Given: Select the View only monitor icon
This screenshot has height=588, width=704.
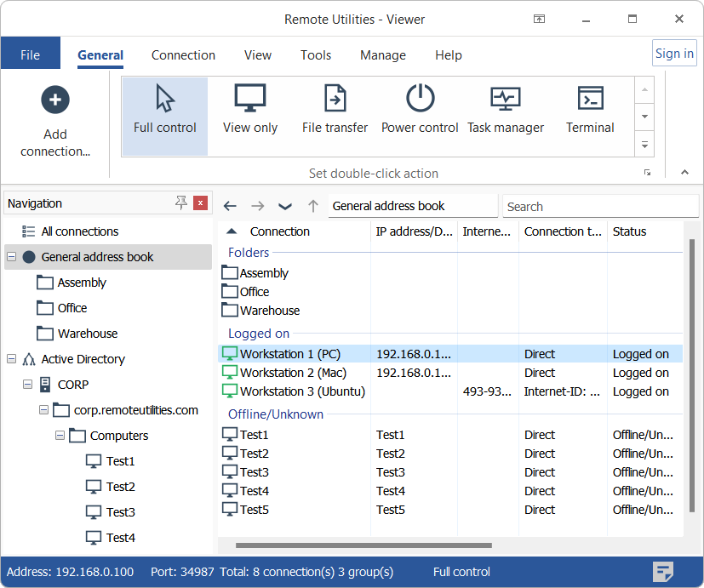Looking at the screenshot, I should 250,99.
